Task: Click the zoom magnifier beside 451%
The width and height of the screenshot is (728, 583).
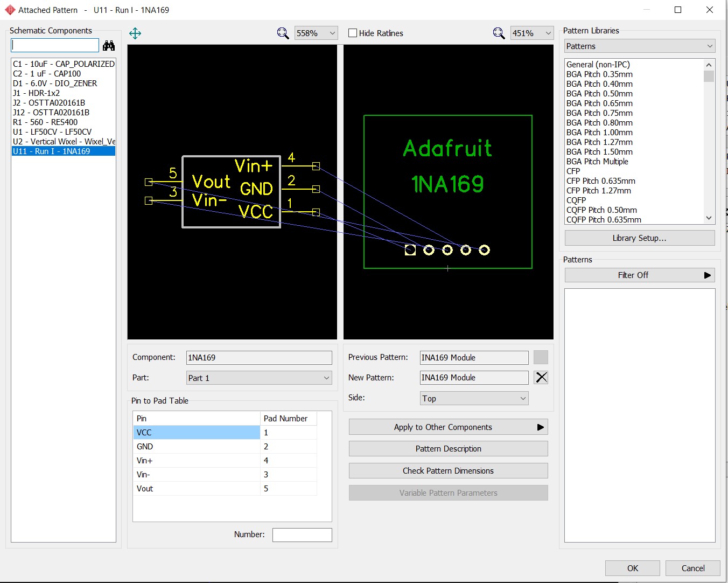Action: (499, 33)
